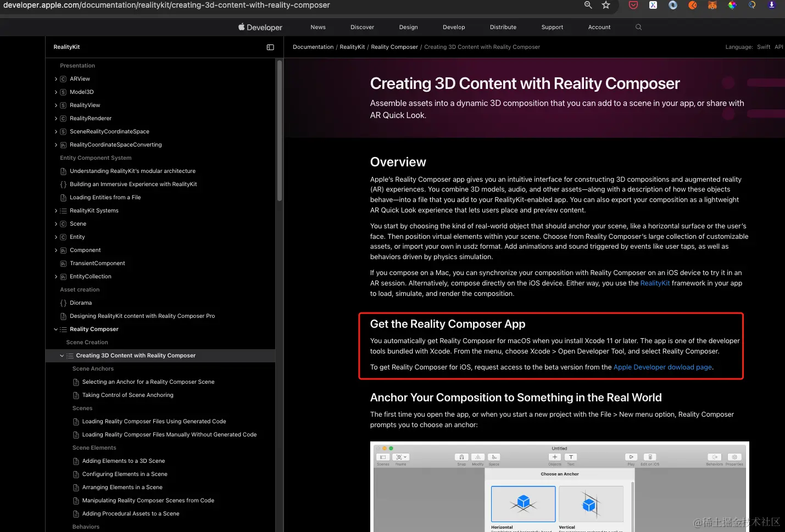The height and width of the screenshot is (532, 785).
Task: Expand SceneRealityCoordinateSpace chevron
Action: 56,132
